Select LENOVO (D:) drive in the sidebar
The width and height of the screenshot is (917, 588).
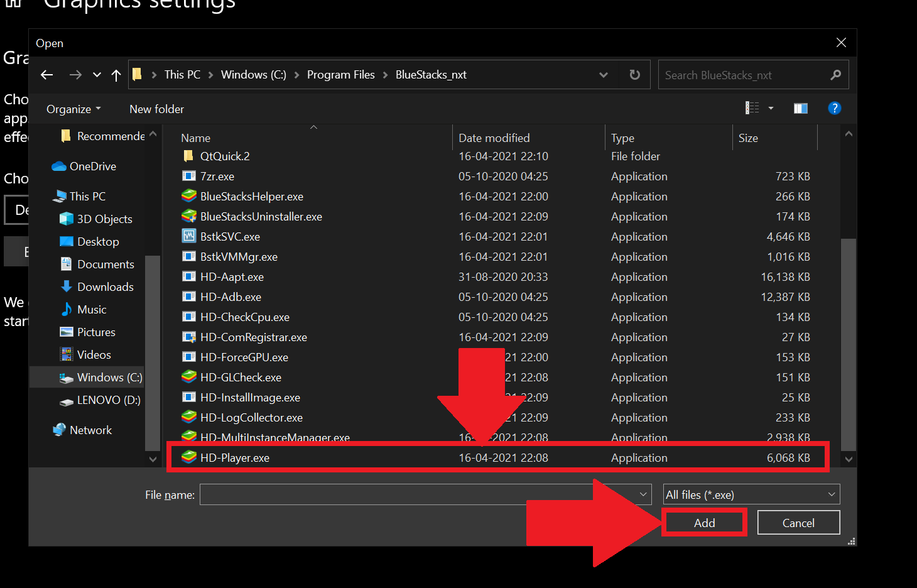(x=100, y=400)
